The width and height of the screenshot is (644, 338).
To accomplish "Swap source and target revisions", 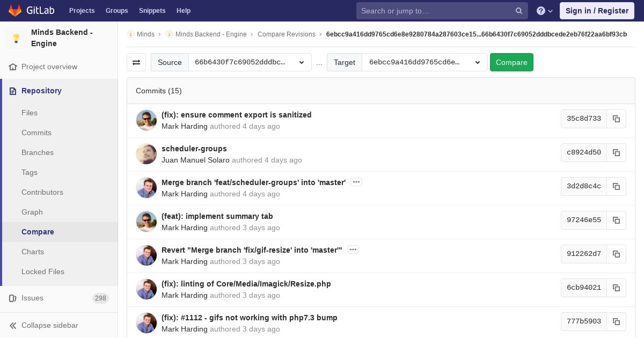I will tap(136, 62).
